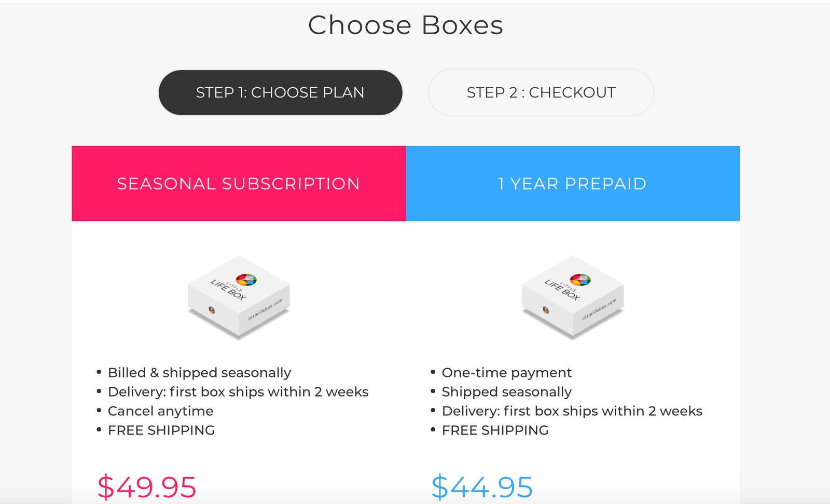Image resolution: width=830 pixels, height=504 pixels.
Task: Click the 1 Year Prepaid box image
Action: (573, 297)
